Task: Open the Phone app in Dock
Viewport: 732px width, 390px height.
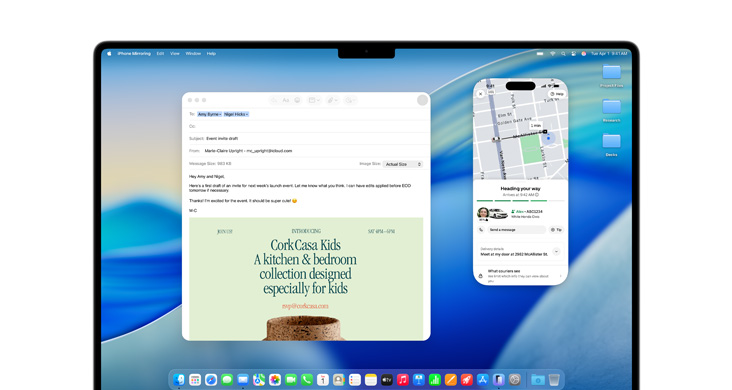Action: pos(307,380)
